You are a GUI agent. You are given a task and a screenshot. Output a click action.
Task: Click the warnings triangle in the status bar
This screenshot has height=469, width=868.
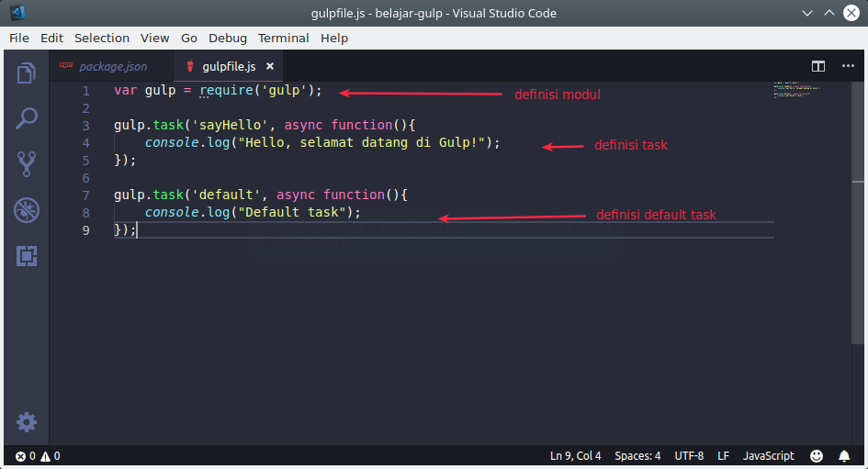[x=45, y=456]
